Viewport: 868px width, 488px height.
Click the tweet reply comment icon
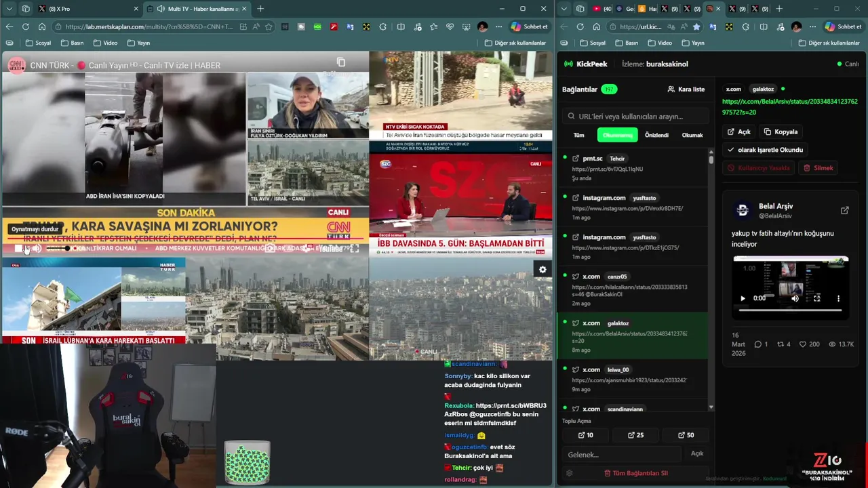pos(758,344)
